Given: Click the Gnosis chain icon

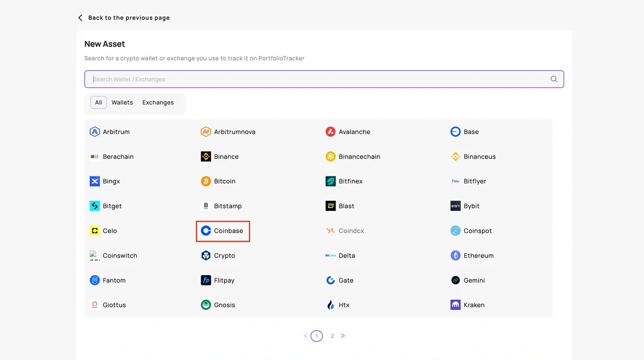Looking at the screenshot, I should 206,305.
